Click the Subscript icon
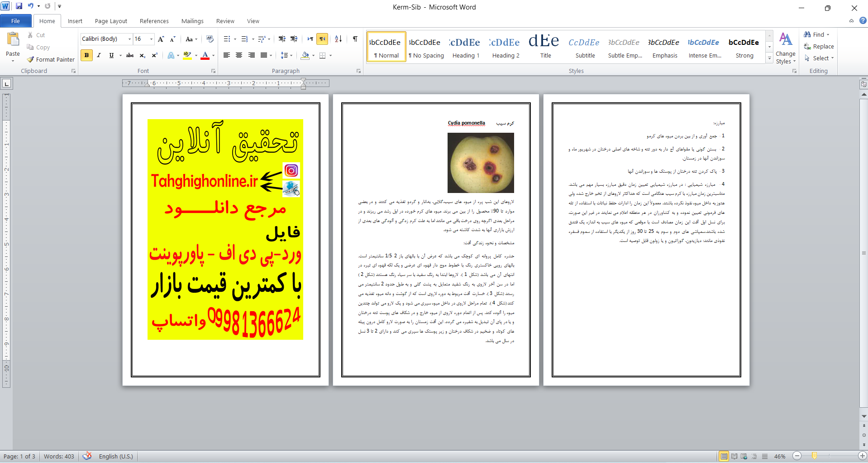Image resolution: width=868 pixels, height=463 pixels. pos(142,55)
